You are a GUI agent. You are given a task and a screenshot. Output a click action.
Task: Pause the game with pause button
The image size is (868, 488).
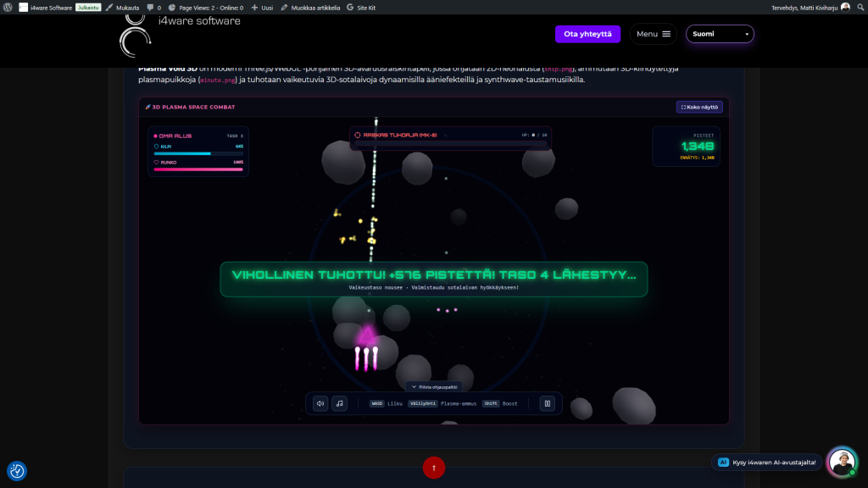pos(547,403)
